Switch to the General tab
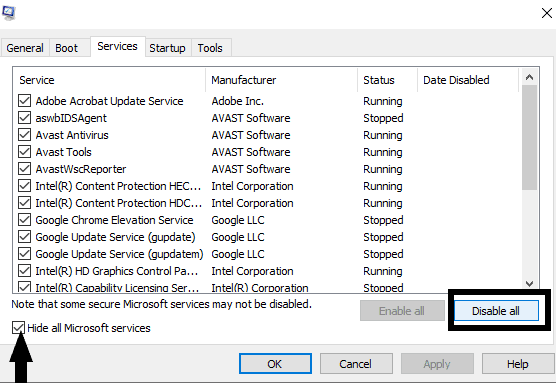Screen dimensions: 556x383 point(25,48)
